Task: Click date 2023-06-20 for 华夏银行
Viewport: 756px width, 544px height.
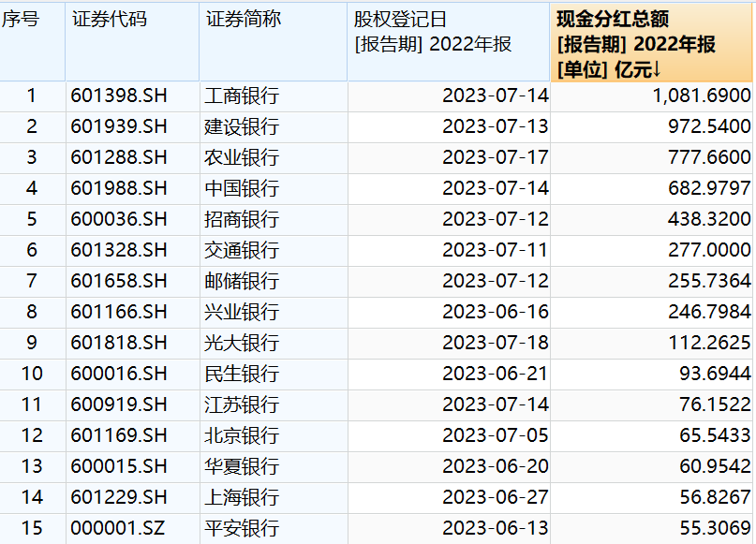Action: pos(496,466)
